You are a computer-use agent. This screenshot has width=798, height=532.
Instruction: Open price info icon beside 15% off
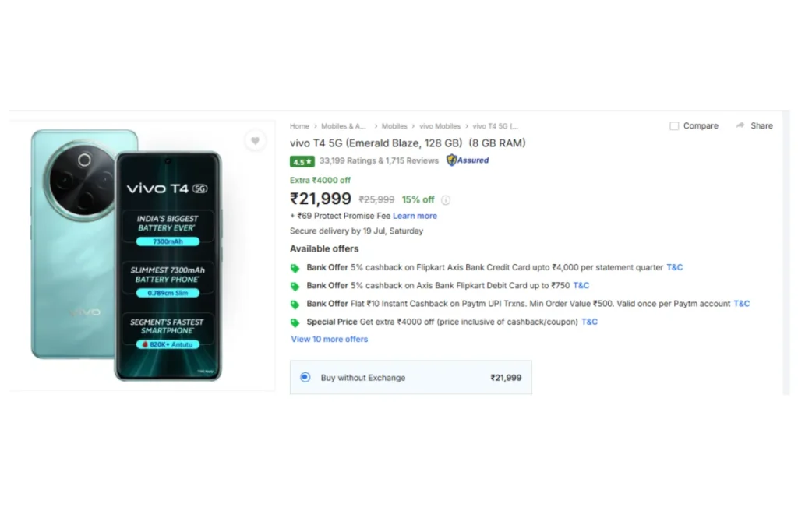(446, 200)
